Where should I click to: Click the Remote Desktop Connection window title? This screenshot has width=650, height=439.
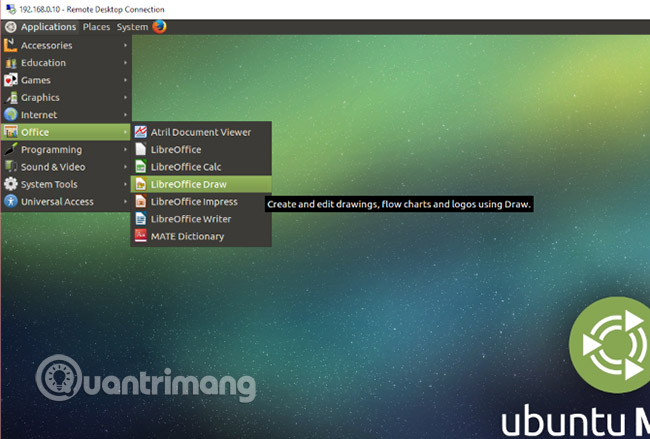pyautogui.click(x=92, y=9)
